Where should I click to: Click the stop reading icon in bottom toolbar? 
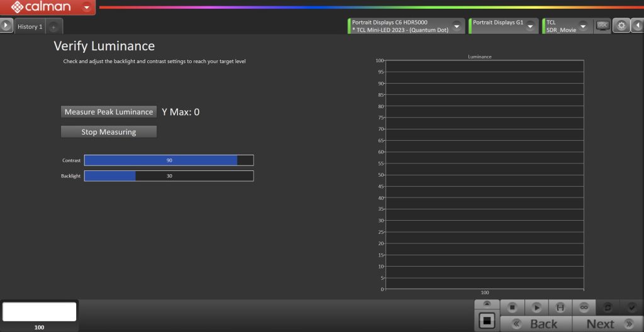[512, 307]
